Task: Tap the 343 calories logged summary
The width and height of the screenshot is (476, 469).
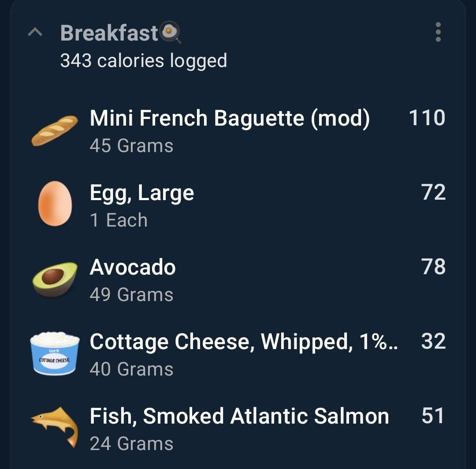Action: pyautogui.click(x=144, y=60)
